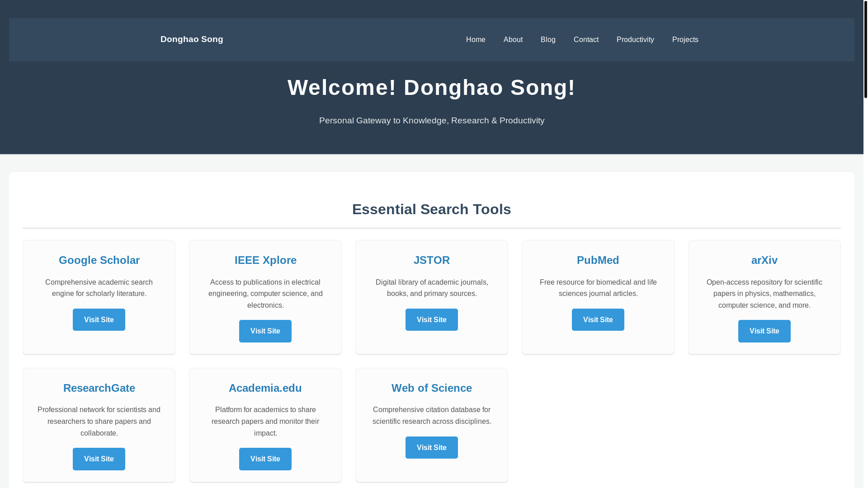868x488 pixels.
Task: Click the PubMed card heading
Action: tap(598, 260)
